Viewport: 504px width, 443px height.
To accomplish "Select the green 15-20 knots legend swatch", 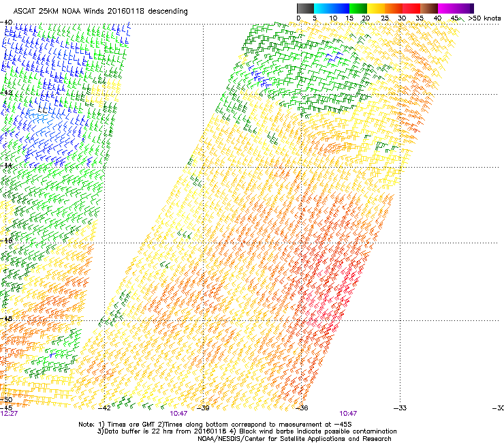I will (x=358, y=8).
